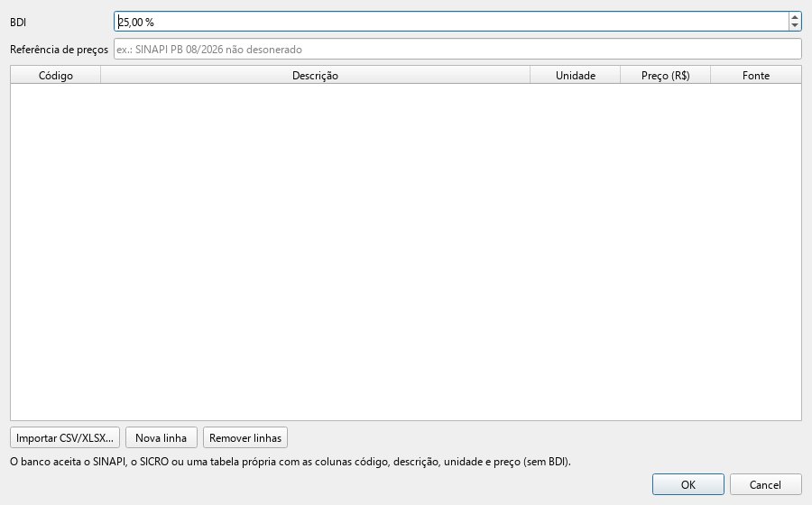Sort table by Código column header

click(55, 76)
